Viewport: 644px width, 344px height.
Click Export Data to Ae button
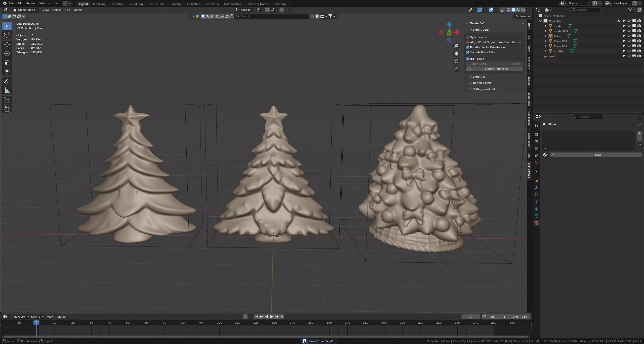coord(495,69)
